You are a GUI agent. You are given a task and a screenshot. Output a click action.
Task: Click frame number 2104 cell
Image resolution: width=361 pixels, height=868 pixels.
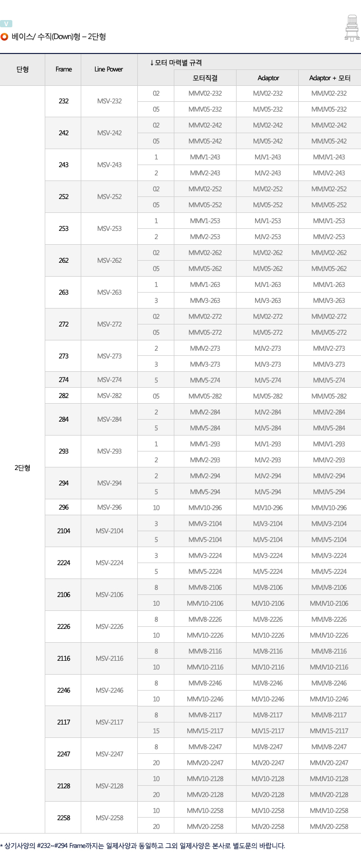click(64, 531)
